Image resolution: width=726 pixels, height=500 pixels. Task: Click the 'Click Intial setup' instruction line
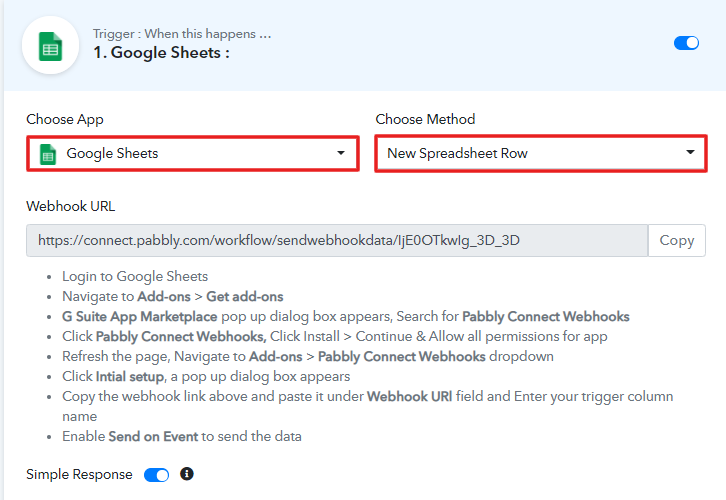[x=206, y=376]
